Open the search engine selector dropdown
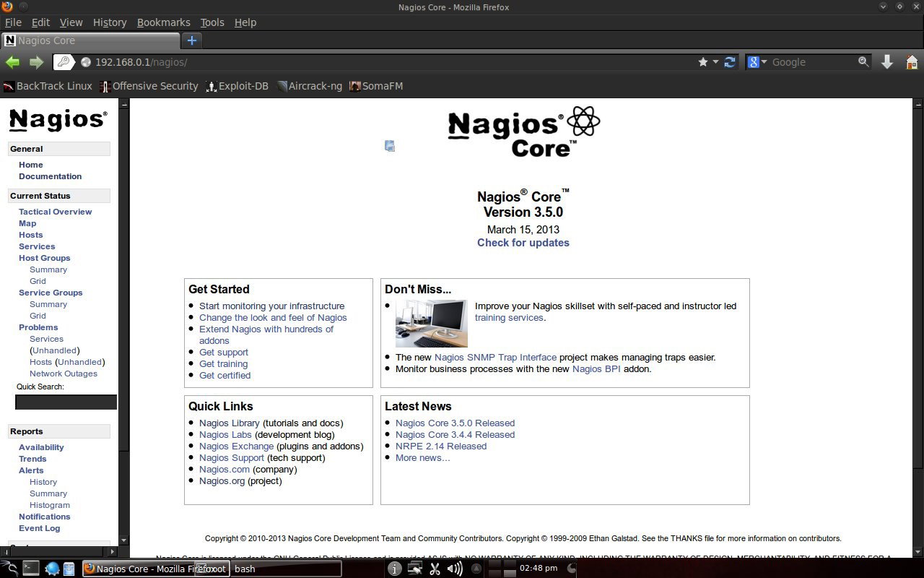924x578 pixels. point(756,62)
